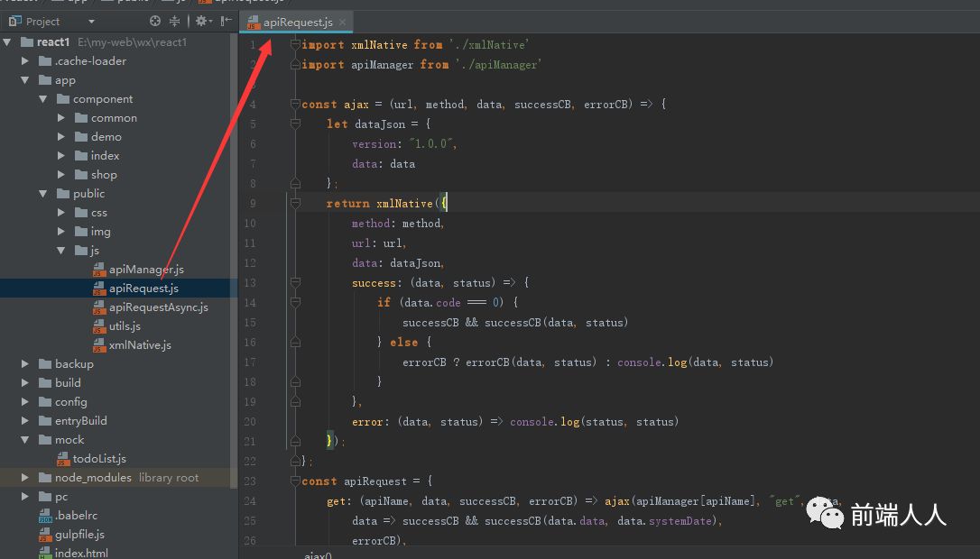The image size is (980, 559).
Task: Enable the scroll-from-source crosshair icon
Action: [154, 21]
